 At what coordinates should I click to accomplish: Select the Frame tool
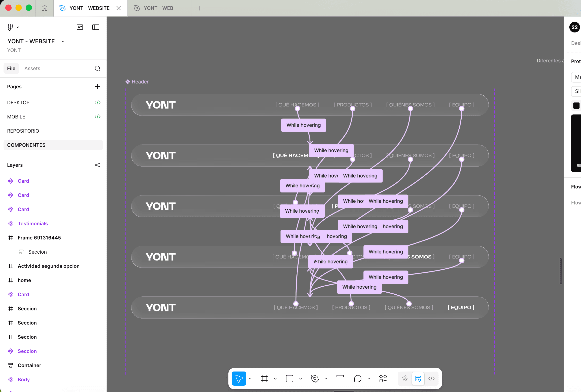tap(264, 378)
